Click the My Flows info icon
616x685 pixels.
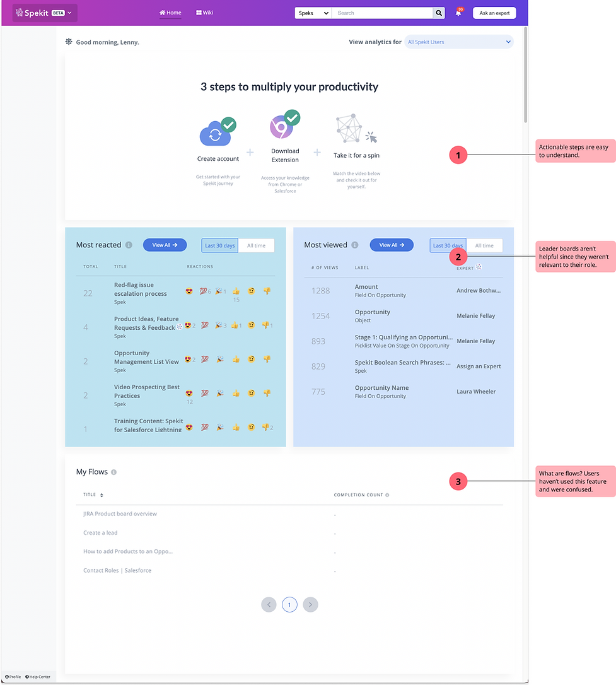[114, 472]
